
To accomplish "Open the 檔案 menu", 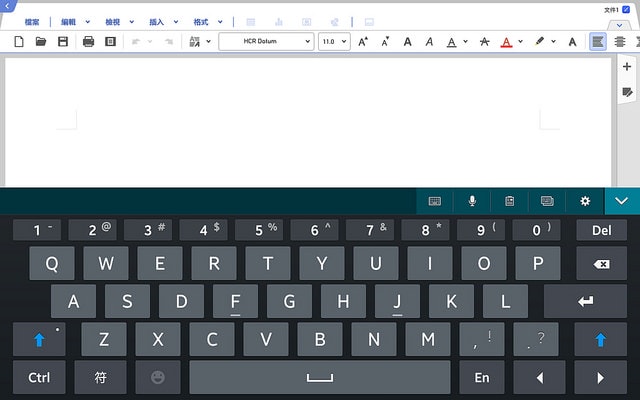I will click(x=32, y=21).
